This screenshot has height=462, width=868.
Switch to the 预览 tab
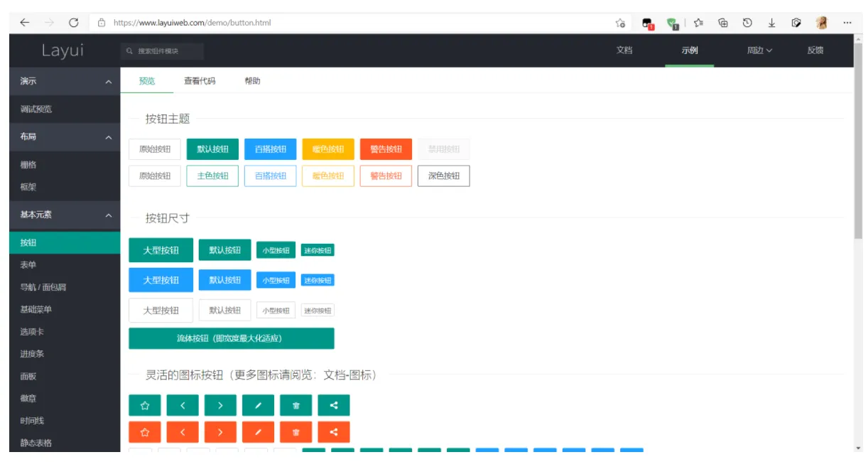[147, 81]
